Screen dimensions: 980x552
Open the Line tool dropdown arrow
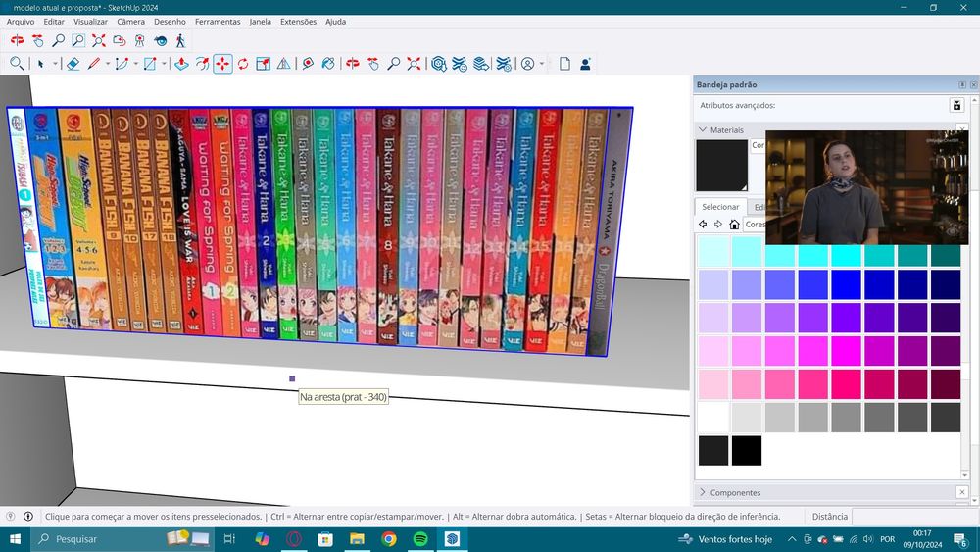(108, 64)
